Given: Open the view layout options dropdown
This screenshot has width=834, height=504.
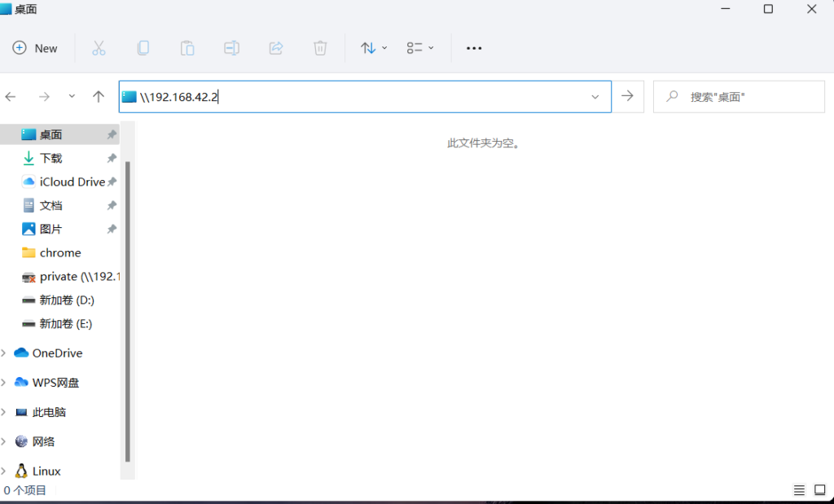Looking at the screenshot, I should click(x=420, y=48).
